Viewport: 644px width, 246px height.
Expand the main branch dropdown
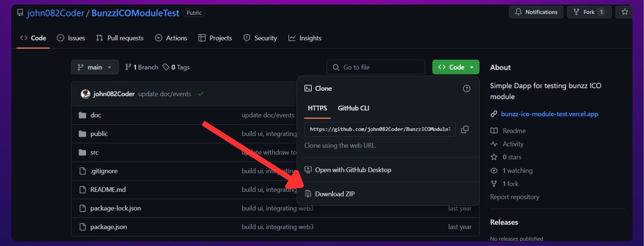click(x=94, y=67)
